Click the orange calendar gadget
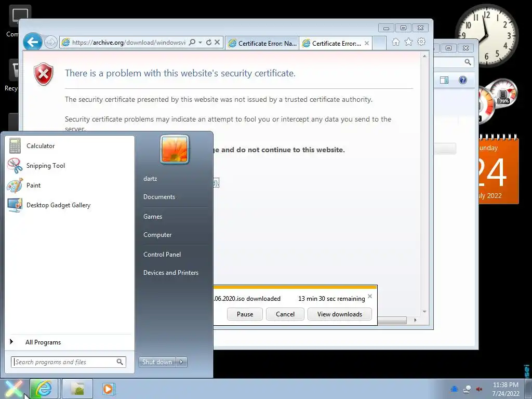This screenshot has height=399, width=532. [x=499, y=170]
